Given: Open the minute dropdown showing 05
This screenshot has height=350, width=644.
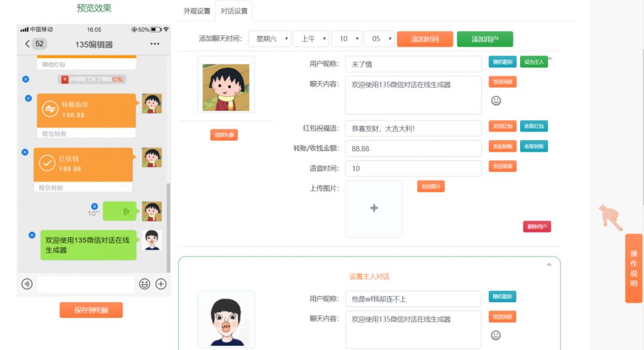Looking at the screenshot, I should pos(379,39).
